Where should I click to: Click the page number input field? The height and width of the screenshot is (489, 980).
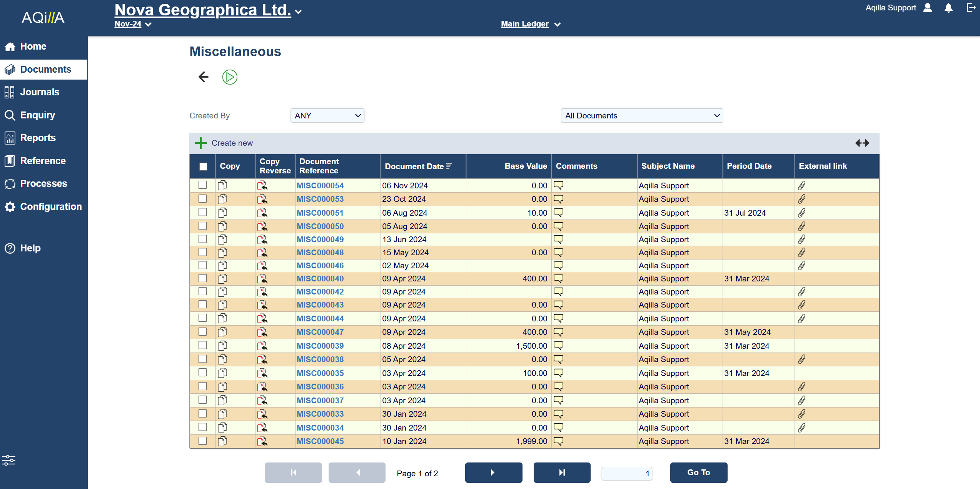(626, 473)
